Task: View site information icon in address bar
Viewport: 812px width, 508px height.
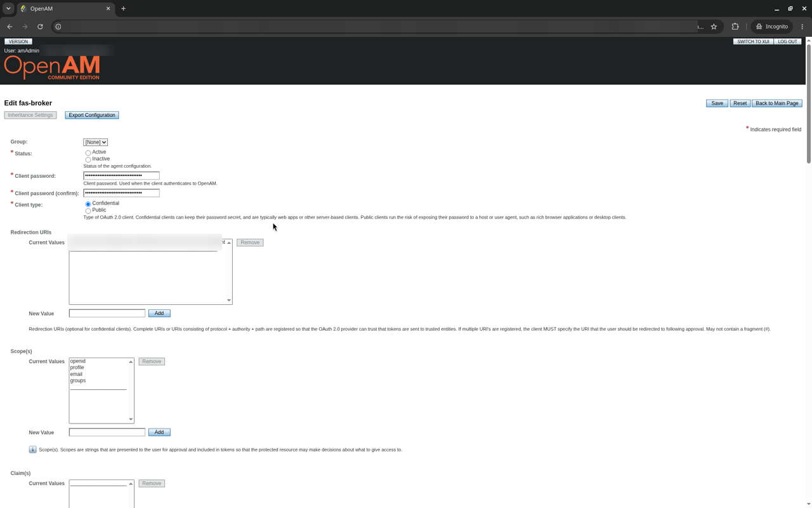Action: point(58,27)
